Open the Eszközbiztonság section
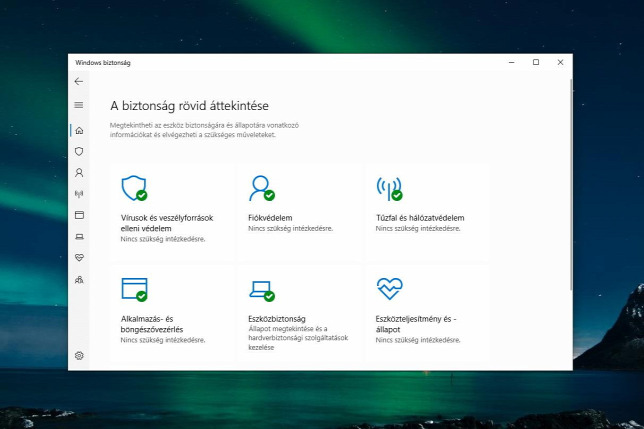 (277, 319)
